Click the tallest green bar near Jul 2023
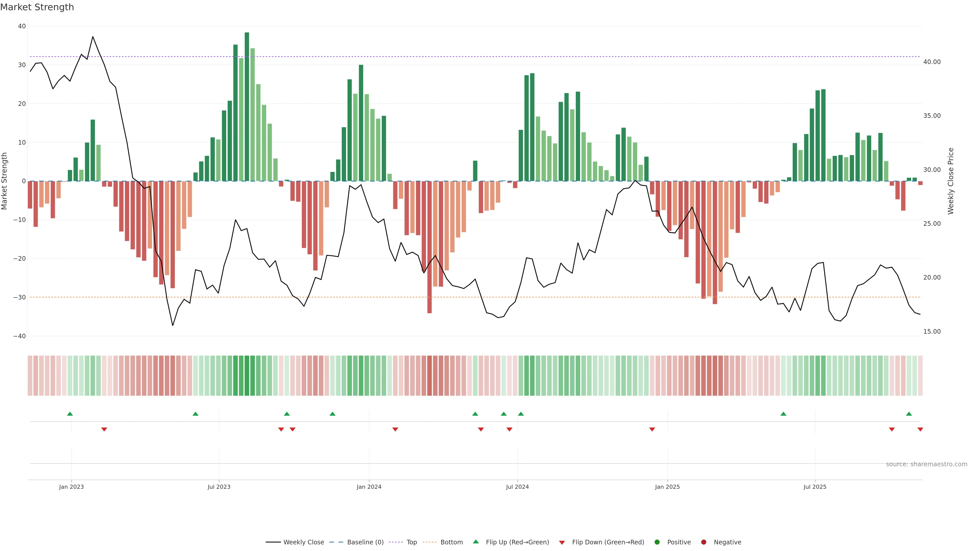The width and height of the screenshot is (980, 551). pyautogui.click(x=247, y=106)
